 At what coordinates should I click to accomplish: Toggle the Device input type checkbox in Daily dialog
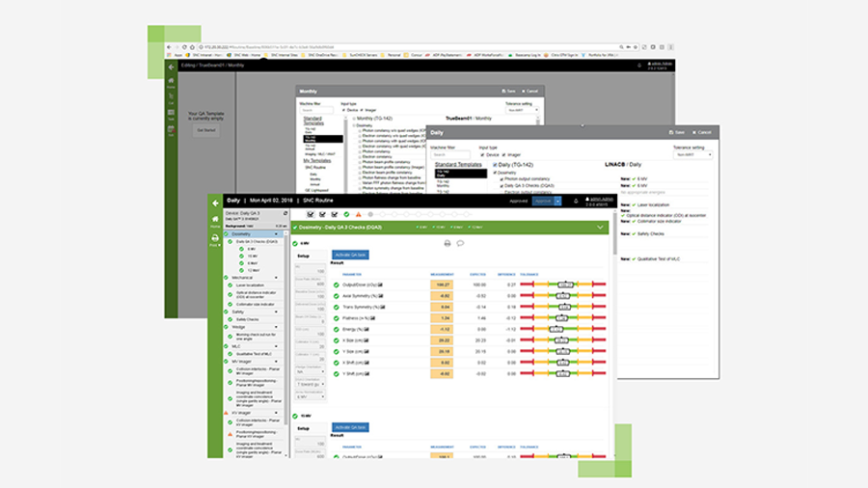[482, 154]
